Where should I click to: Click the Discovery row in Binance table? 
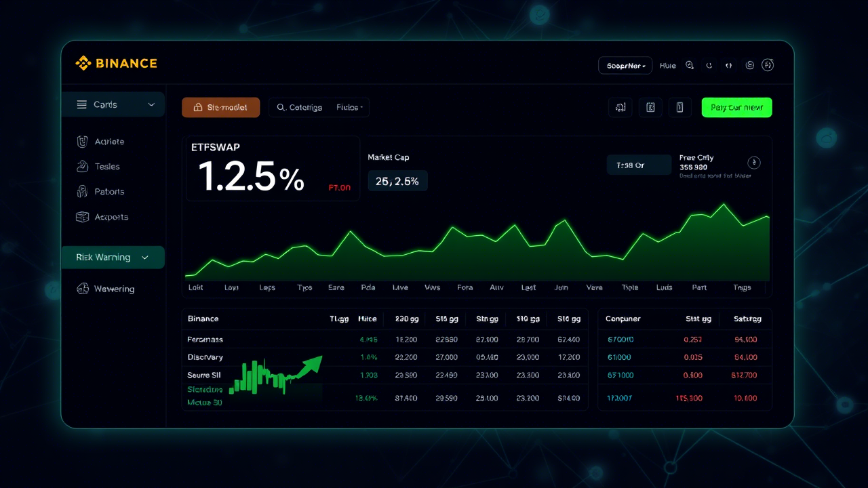[205, 357]
